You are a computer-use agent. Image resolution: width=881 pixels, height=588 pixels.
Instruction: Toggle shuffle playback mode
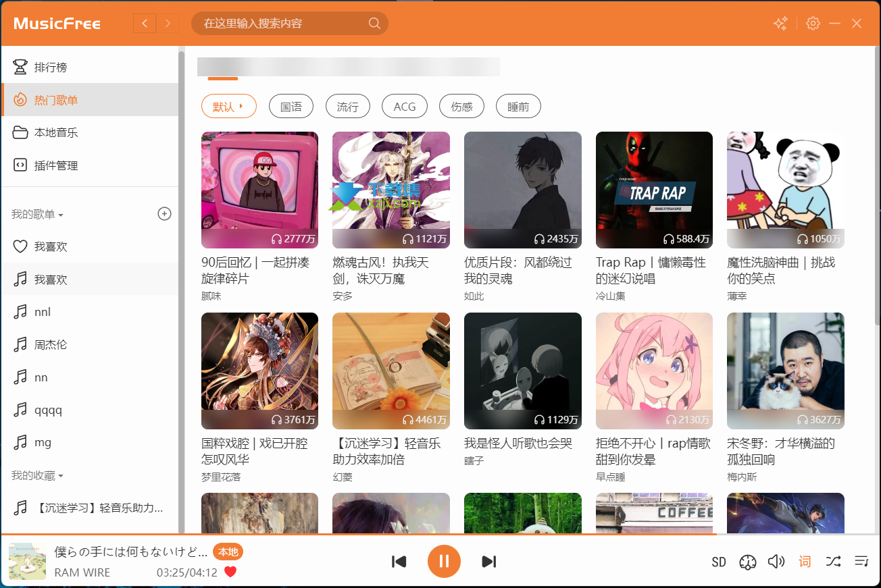833,562
